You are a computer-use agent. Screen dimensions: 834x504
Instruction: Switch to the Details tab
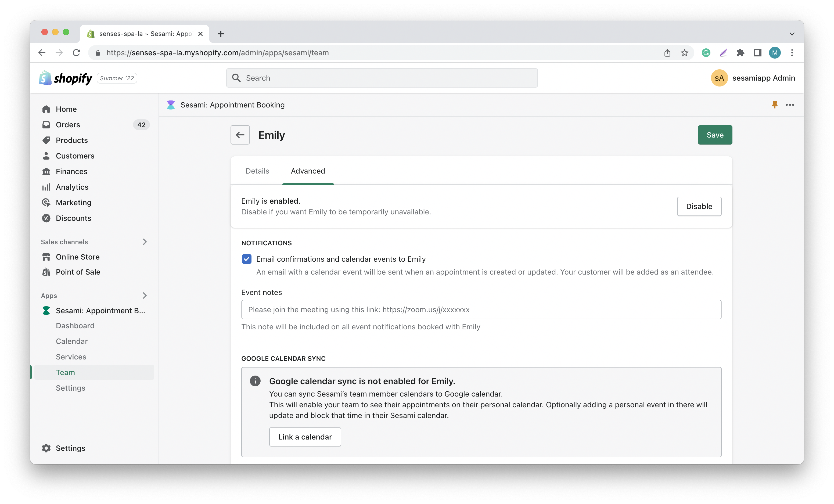257,171
